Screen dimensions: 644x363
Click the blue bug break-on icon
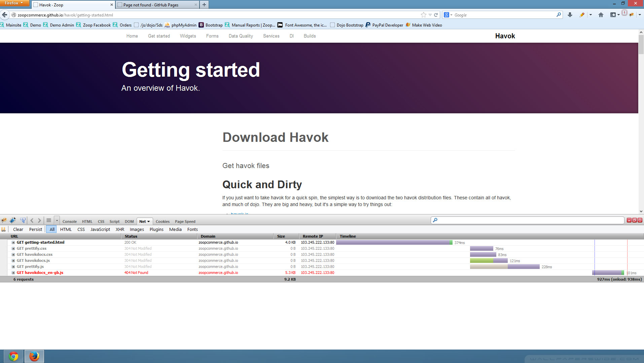(x=13, y=220)
